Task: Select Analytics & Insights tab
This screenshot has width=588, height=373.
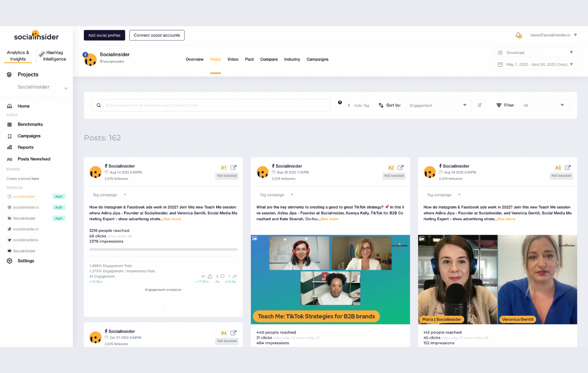Action: point(18,56)
